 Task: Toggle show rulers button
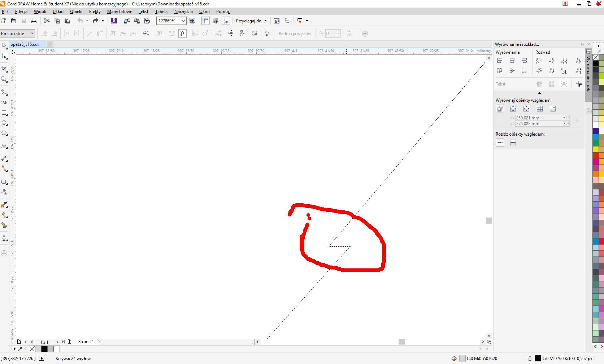(x=205, y=21)
